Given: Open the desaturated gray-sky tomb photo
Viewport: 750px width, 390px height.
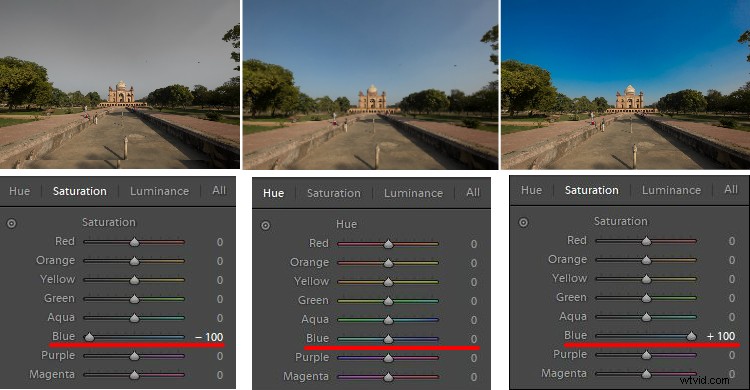Looking at the screenshot, I should [120, 84].
